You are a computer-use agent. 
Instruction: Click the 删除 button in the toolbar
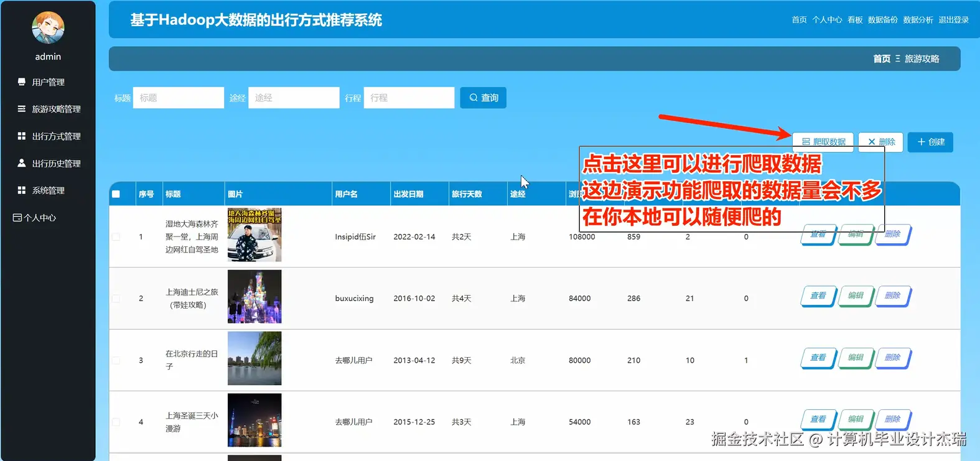pyautogui.click(x=881, y=142)
